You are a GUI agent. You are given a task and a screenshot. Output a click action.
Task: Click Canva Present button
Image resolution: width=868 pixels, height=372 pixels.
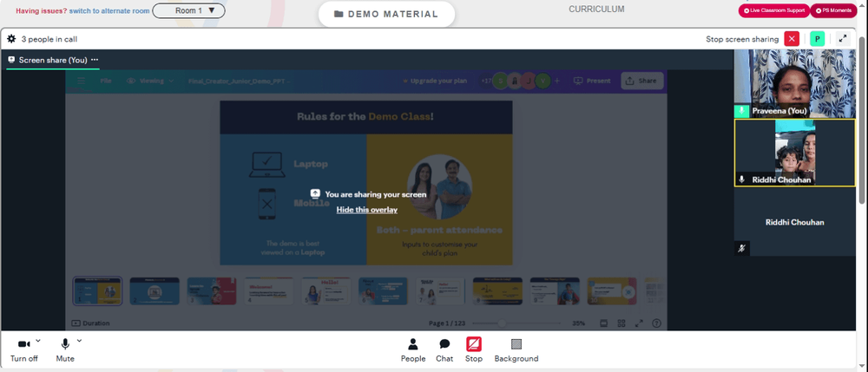(x=592, y=81)
